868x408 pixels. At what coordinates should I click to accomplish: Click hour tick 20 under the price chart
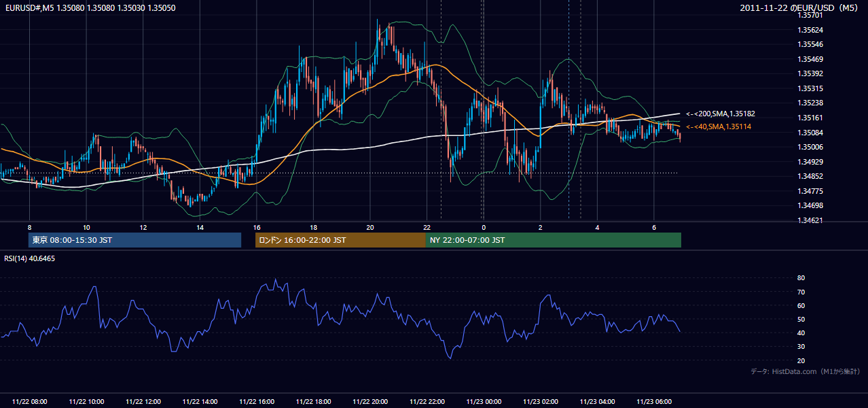[x=370, y=227]
